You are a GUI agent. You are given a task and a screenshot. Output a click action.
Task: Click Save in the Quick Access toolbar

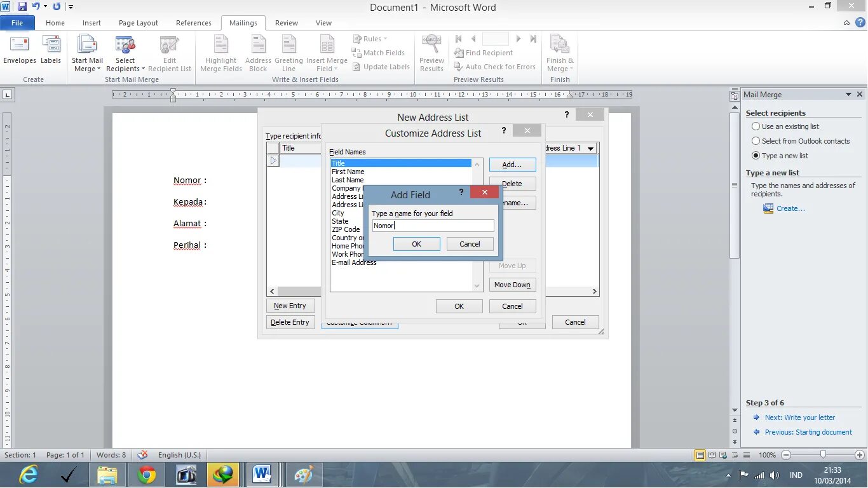tap(22, 7)
